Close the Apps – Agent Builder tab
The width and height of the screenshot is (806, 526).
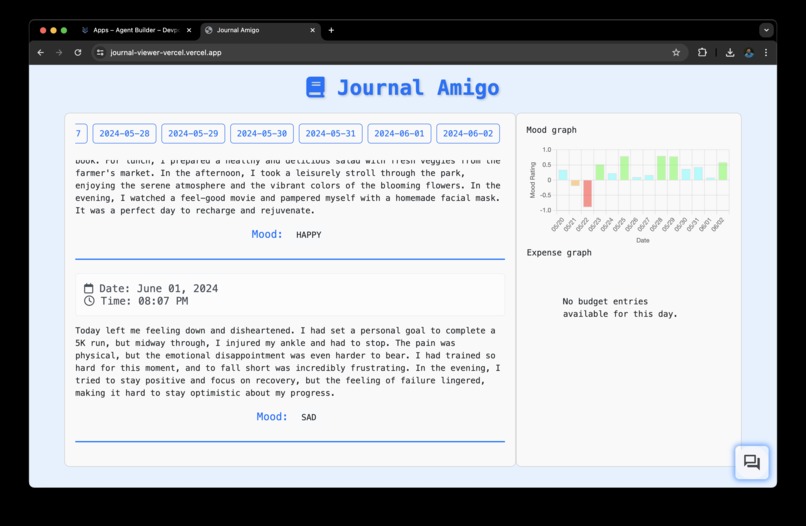pyautogui.click(x=189, y=30)
